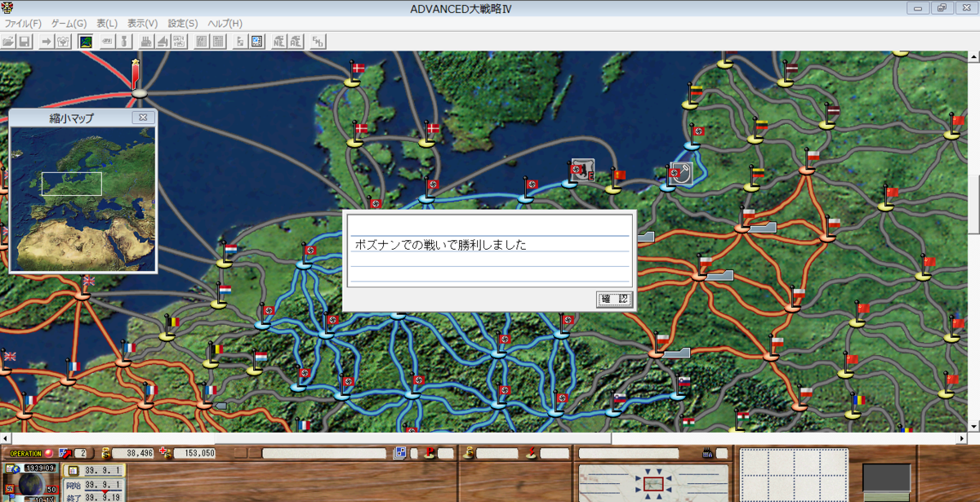
Task: Click the vertical map scrollbar
Action: [x=975, y=241]
